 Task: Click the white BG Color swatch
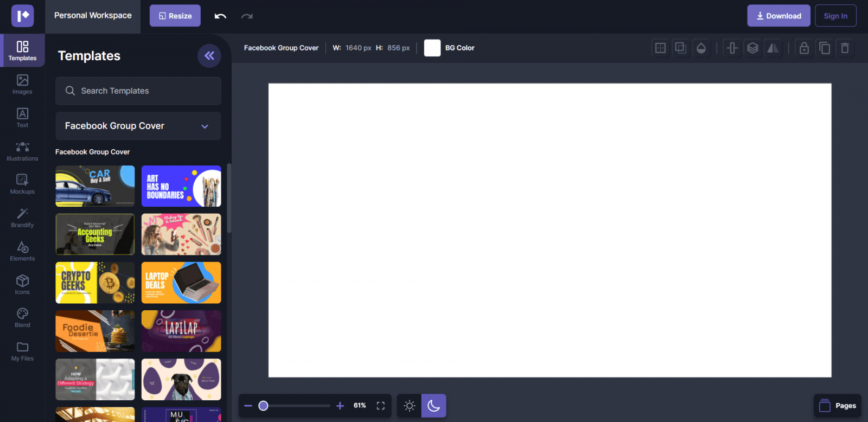pos(432,48)
